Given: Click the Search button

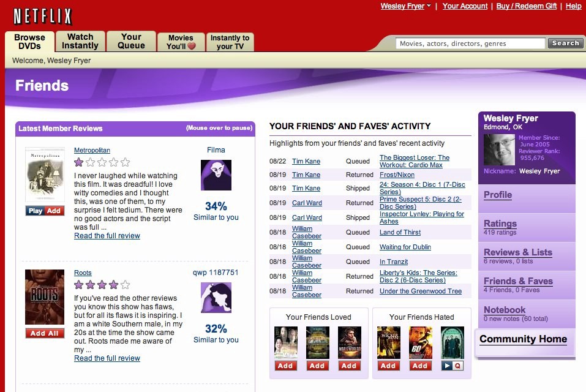Looking at the screenshot, I should click(x=565, y=43).
